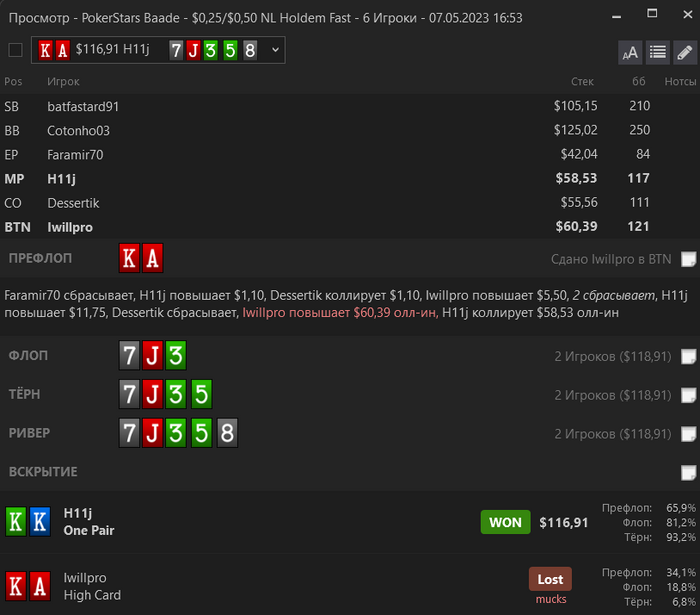The width and height of the screenshot is (700, 615).
Task: Tick the hand selection checkbox
Action: pos(16,50)
